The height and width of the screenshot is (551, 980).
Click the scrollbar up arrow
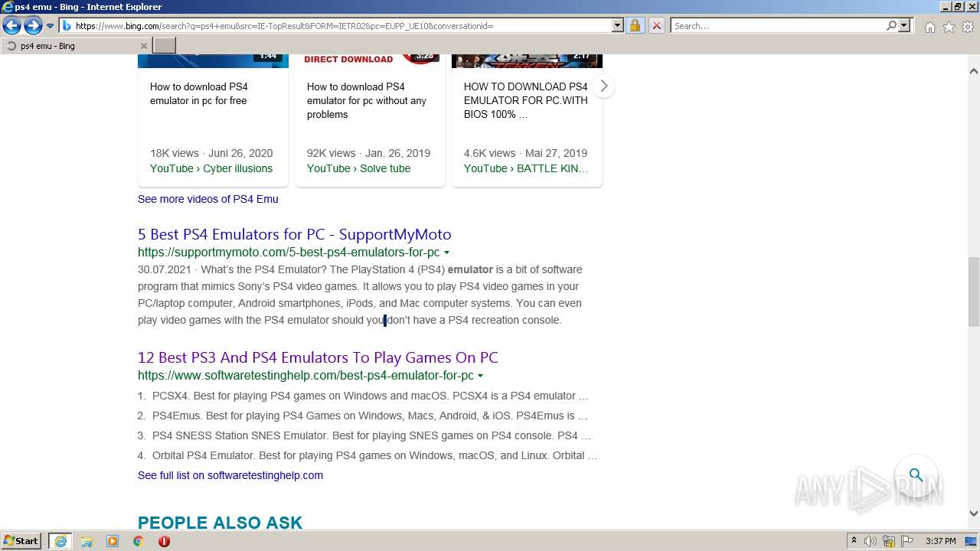[974, 71]
